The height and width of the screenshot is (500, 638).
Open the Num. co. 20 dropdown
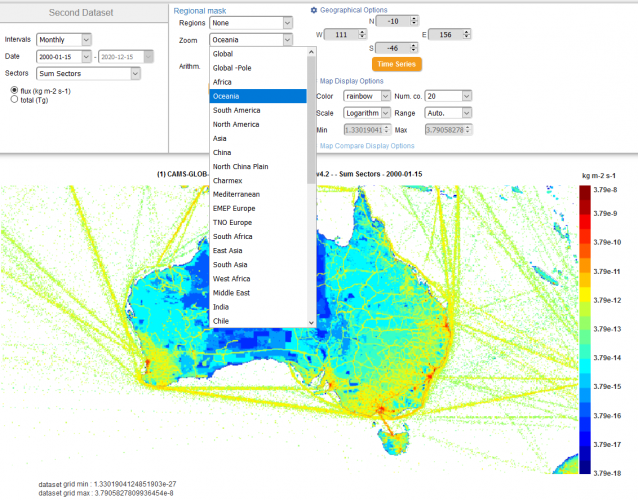pos(448,96)
